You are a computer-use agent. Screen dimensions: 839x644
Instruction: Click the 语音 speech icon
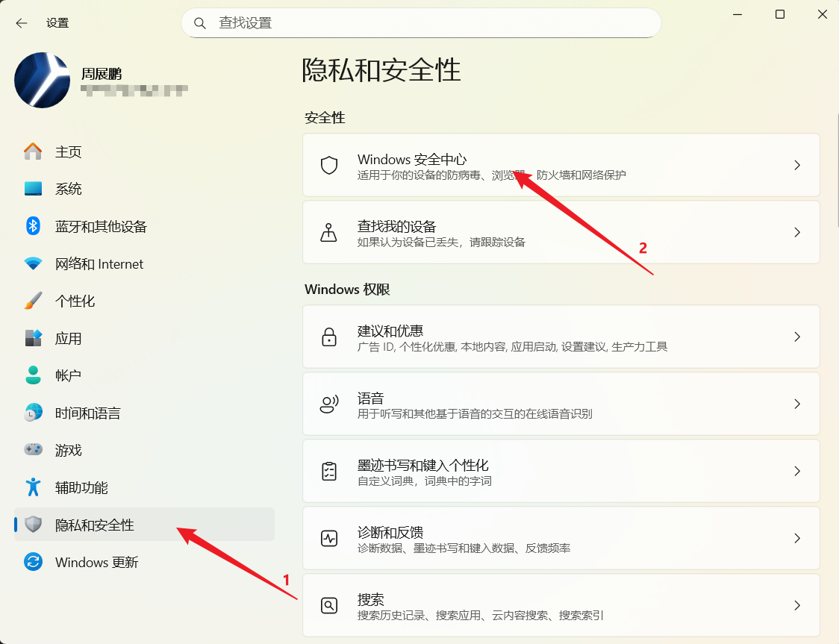329,404
